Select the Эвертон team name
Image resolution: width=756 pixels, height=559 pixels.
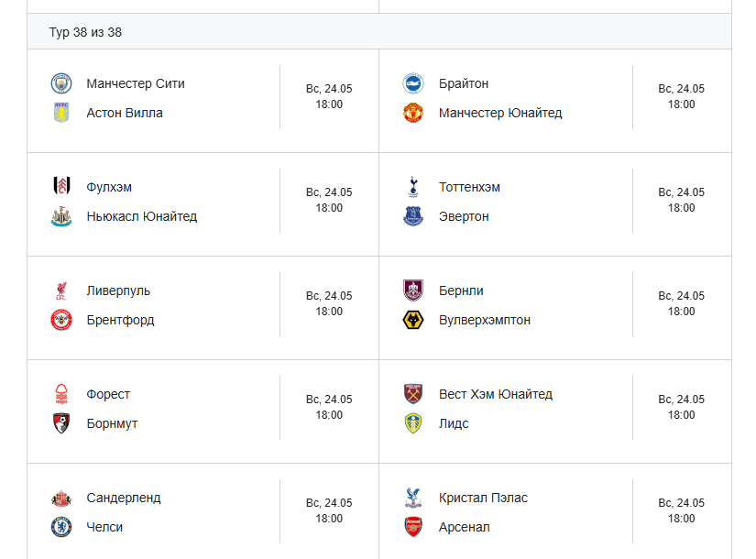click(464, 216)
